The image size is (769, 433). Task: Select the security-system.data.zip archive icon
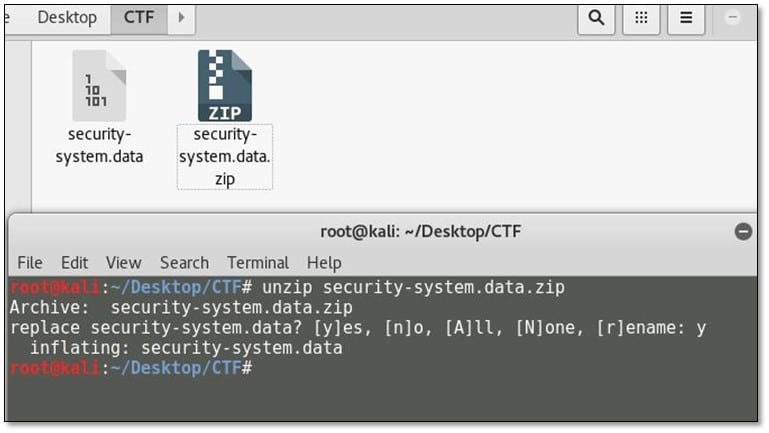click(x=224, y=86)
